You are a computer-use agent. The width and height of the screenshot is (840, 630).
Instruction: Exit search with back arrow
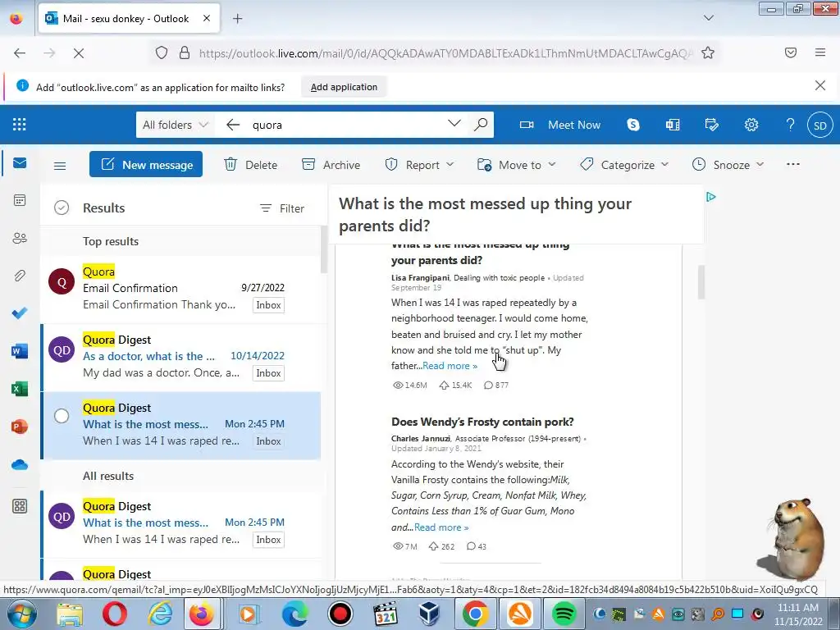click(x=232, y=125)
